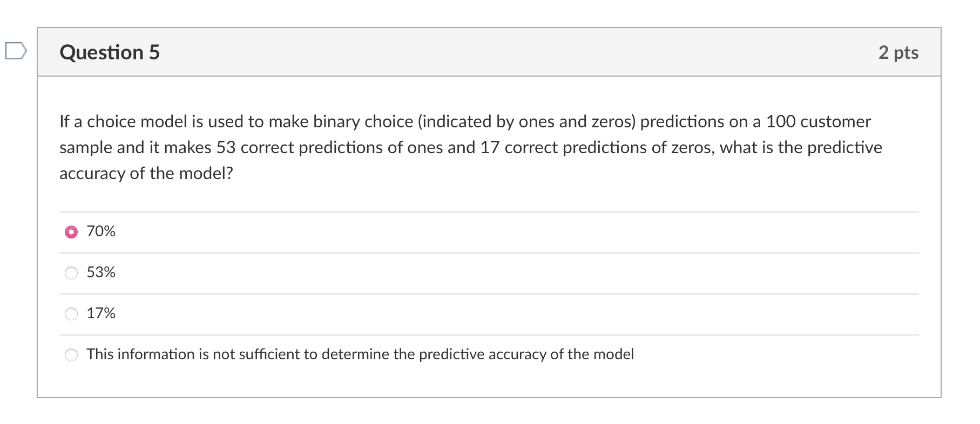Viewport: 980px width, 424px height.
Task: Pick the 17% answer option
Action: (71, 313)
